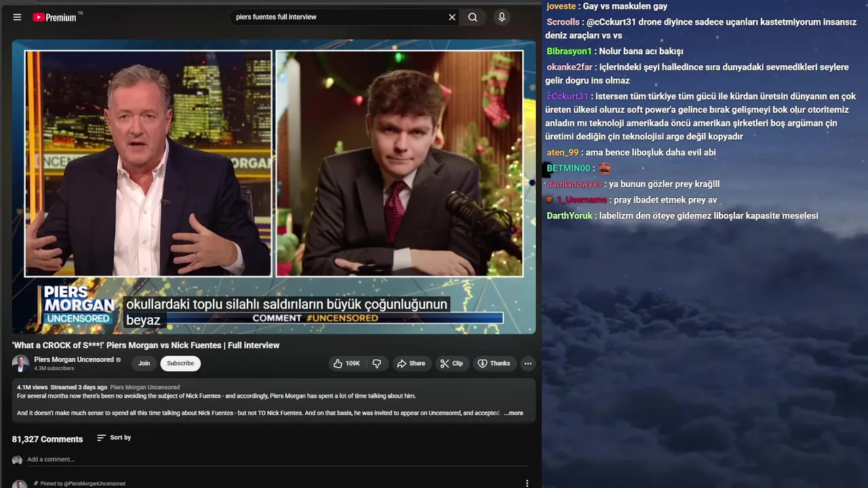Open comments Sort by menu
Viewport: 868px width, 488px height.
coord(114,438)
